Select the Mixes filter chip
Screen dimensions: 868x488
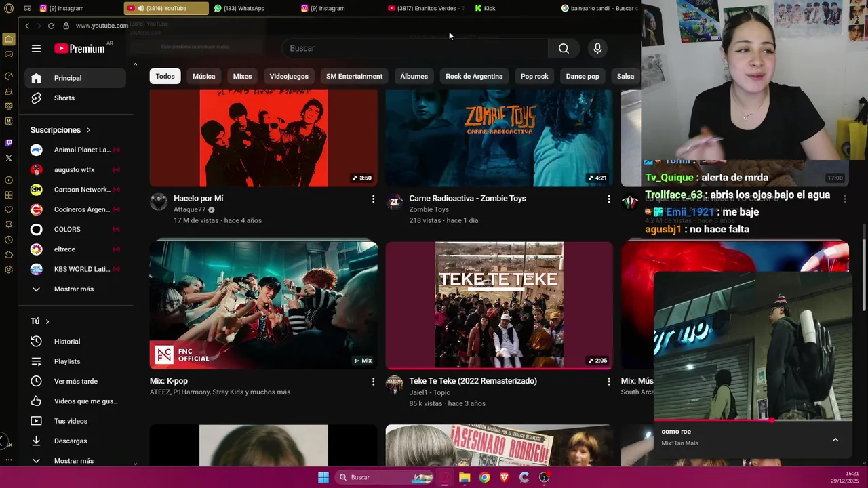click(x=242, y=76)
